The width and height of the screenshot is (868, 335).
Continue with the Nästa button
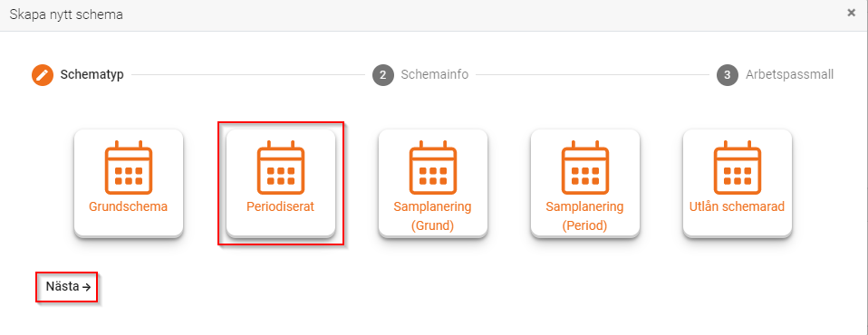[68, 287]
